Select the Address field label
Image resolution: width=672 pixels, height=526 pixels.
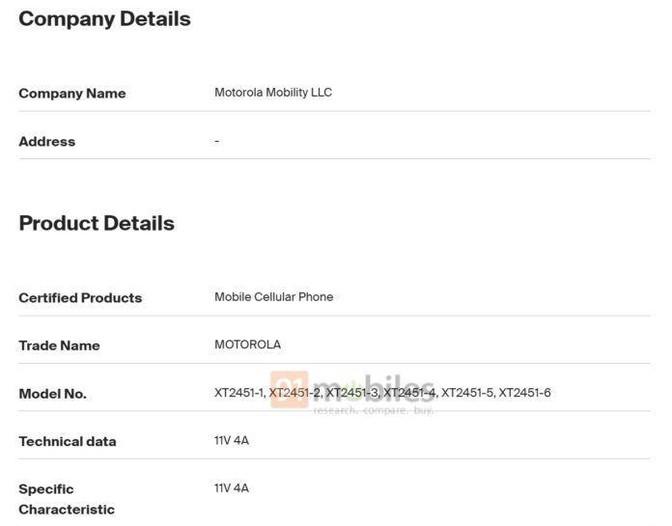click(x=47, y=141)
